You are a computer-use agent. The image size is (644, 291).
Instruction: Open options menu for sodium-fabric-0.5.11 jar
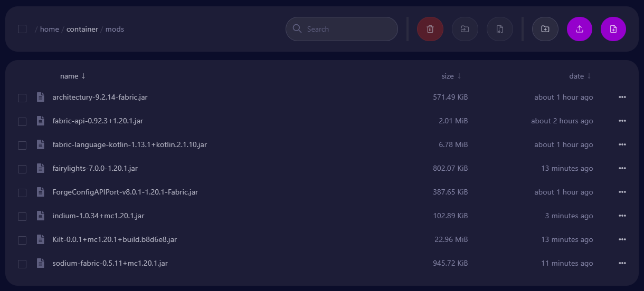click(x=622, y=263)
